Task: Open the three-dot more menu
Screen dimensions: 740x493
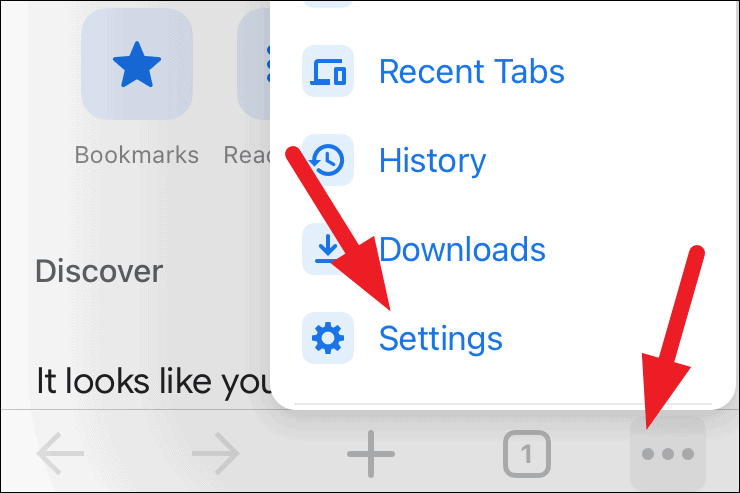Action: coord(668,454)
